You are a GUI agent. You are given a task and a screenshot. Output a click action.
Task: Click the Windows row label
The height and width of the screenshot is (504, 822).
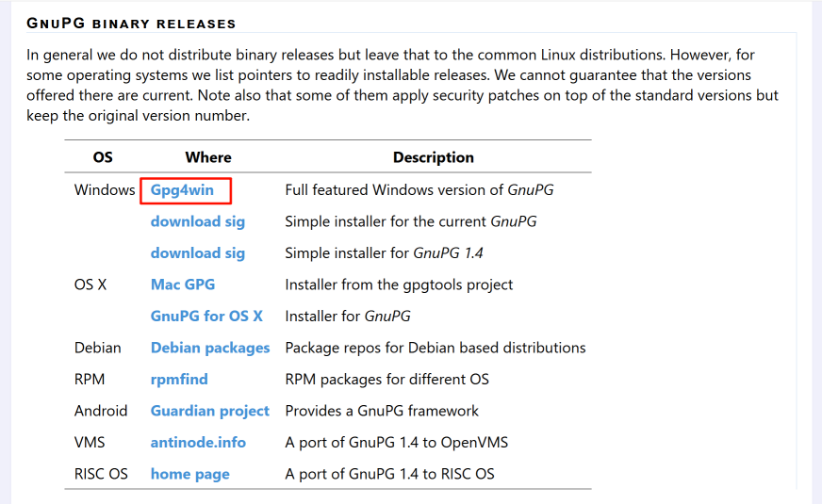click(105, 190)
